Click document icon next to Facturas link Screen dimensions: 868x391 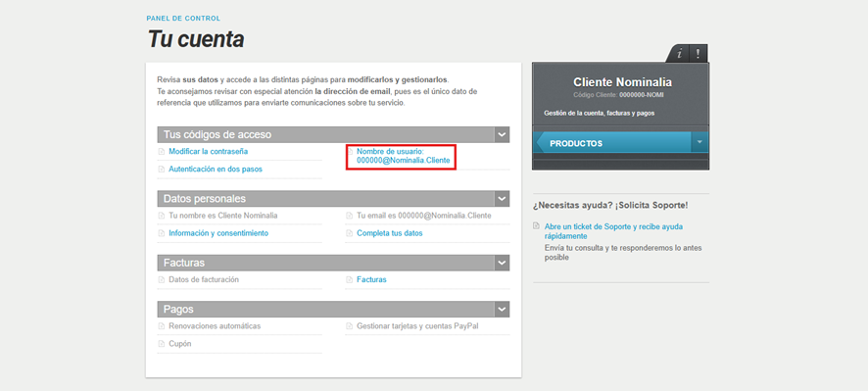350,280
